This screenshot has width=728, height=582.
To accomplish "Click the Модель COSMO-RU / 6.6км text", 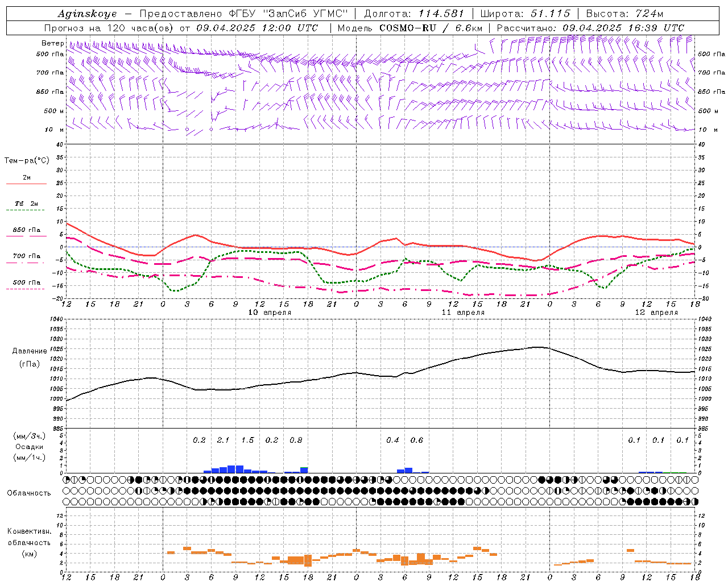I will click(410, 28).
